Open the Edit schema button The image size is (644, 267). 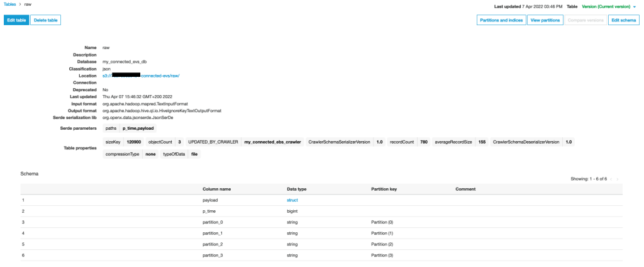[x=623, y=20]
